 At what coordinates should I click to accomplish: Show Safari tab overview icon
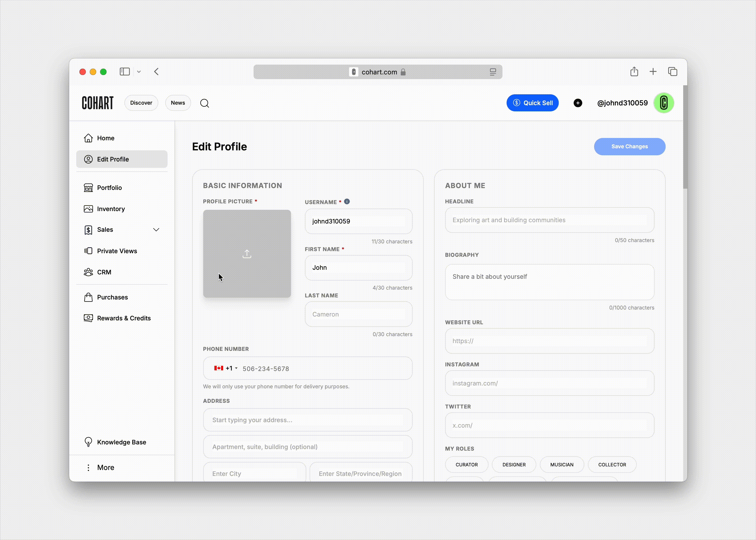[x=673, y=72]
